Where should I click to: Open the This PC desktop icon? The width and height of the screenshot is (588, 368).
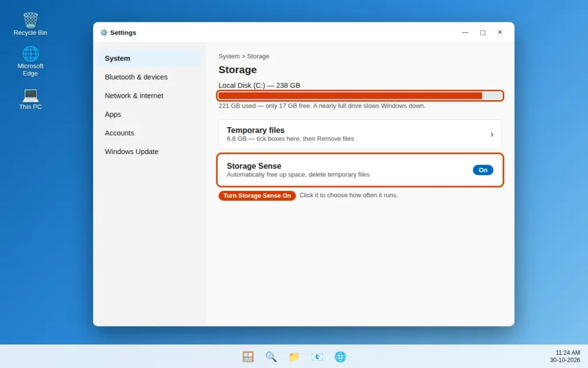pyautogui.click(x=30, y=99)
